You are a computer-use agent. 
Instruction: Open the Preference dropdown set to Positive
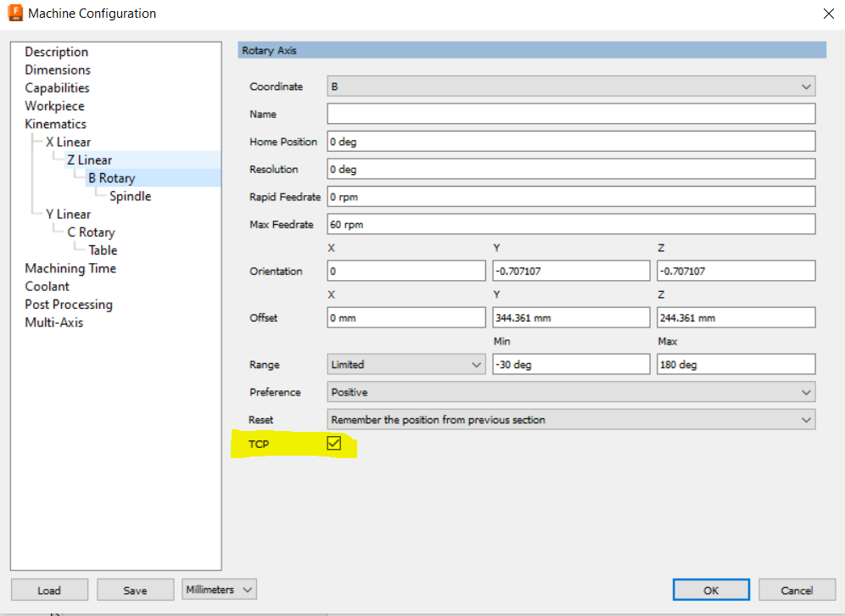[570, 391]
